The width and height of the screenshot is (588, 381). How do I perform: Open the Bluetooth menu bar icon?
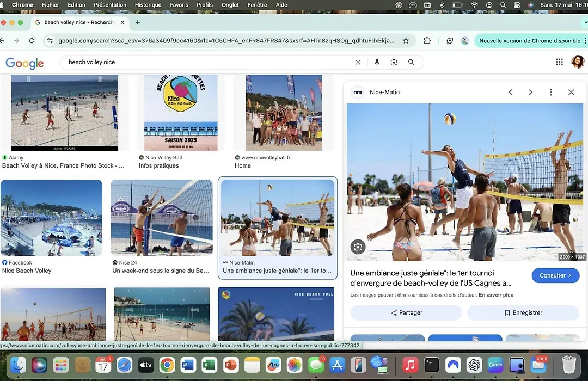(442, 5)
